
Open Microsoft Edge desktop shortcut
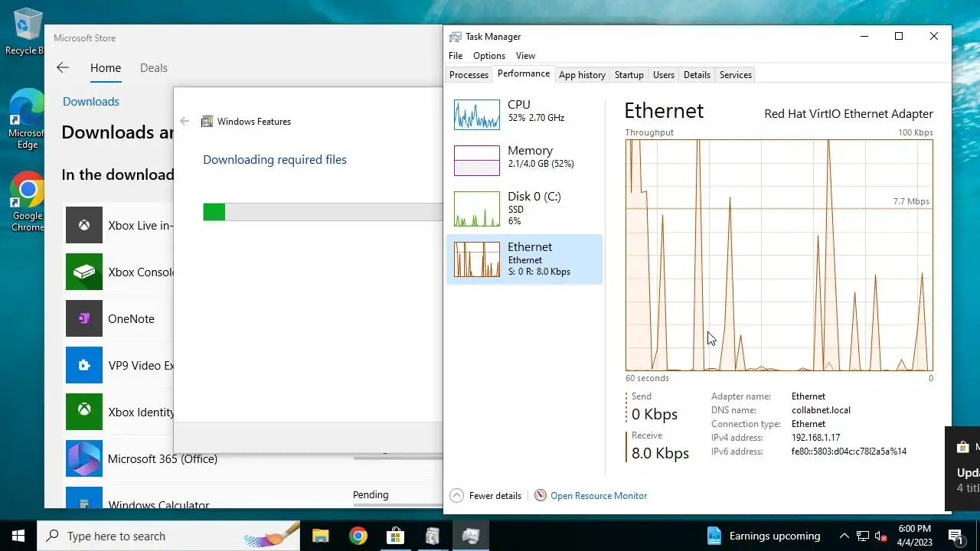click(27, 119)
